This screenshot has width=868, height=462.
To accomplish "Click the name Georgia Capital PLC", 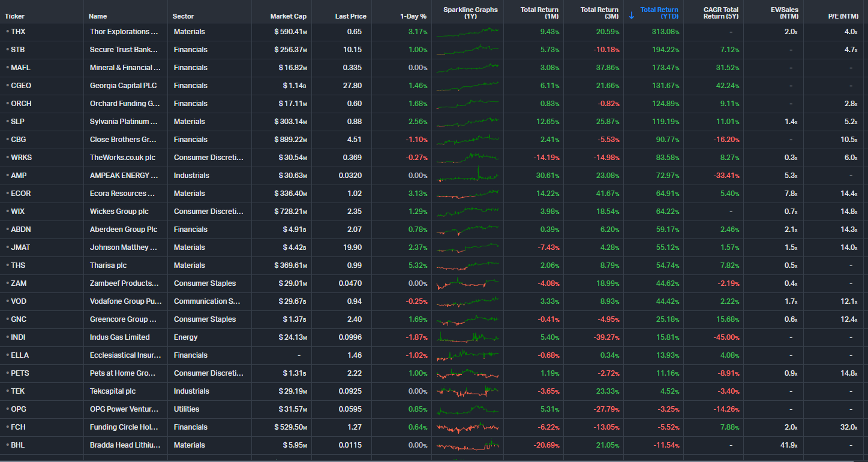I will coord(123,86).
